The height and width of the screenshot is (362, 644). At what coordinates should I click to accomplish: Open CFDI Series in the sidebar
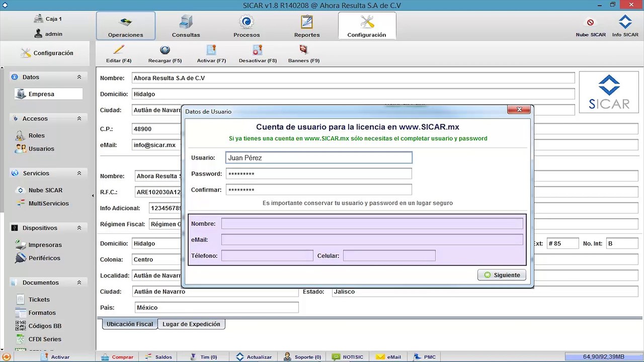point(39,339)
